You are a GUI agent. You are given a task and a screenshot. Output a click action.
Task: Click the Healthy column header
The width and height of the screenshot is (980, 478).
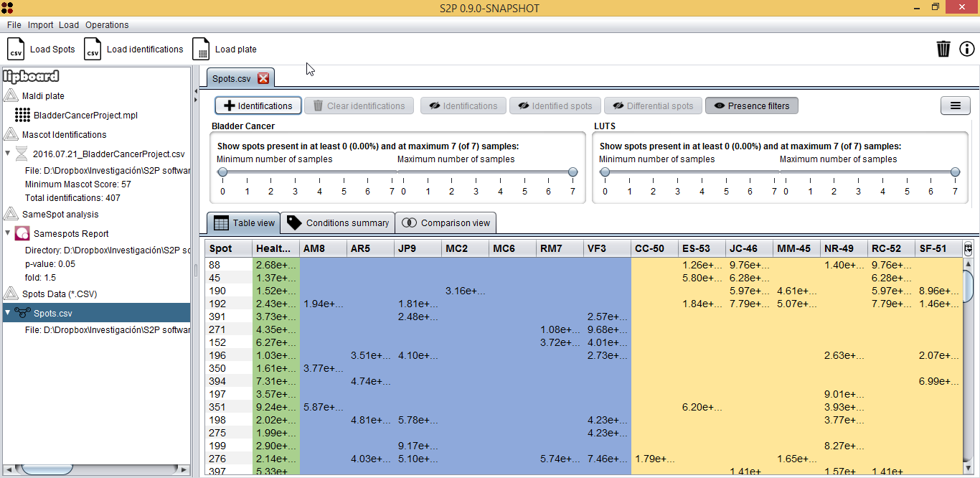click(x=275, y=249)
